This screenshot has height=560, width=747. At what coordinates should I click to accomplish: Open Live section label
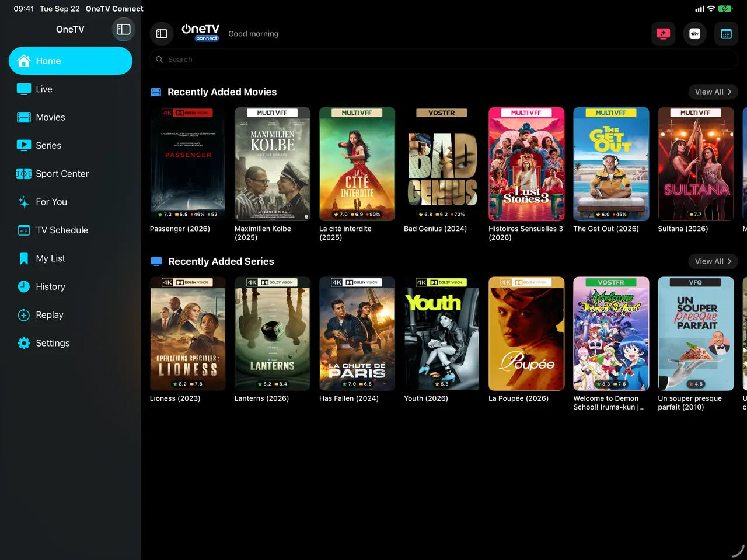(x=44, y=89)
